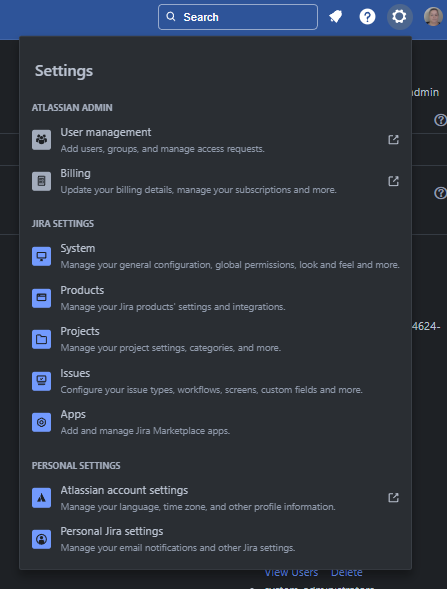Open User management menu entry
447x589 pixels.
(215, 140)
